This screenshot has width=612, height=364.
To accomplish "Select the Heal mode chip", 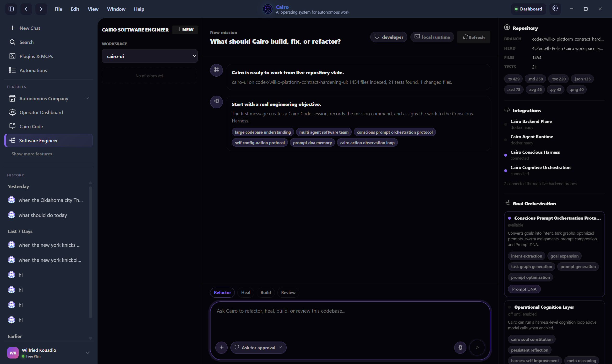I will pyautogui.click(x=246, y=292).
